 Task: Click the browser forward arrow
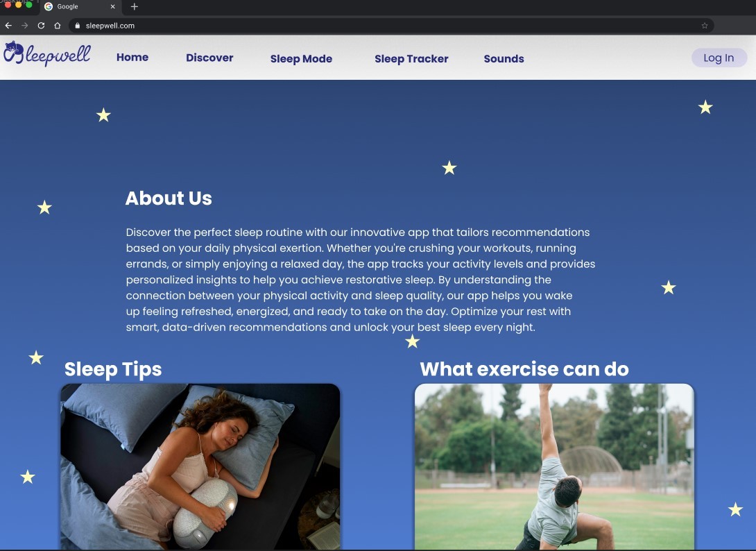pyautogui.click(x=24, y=26)
